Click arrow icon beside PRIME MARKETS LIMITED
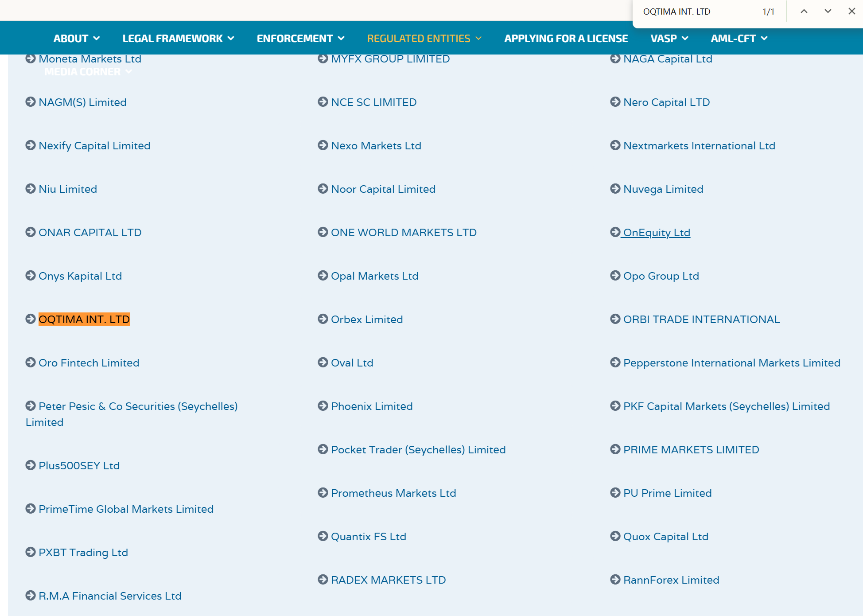 tap(615, 449)
